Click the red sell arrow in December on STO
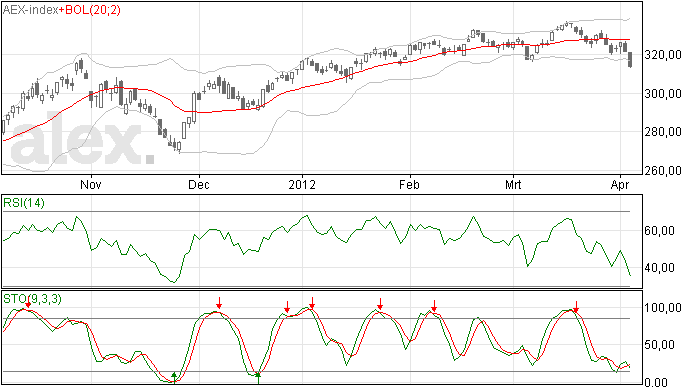 (219, 303)
